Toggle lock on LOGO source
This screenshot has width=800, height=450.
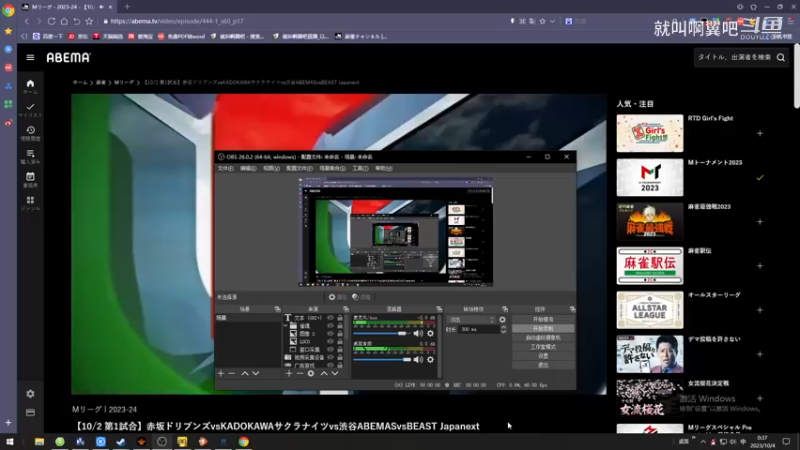[340, 341]
